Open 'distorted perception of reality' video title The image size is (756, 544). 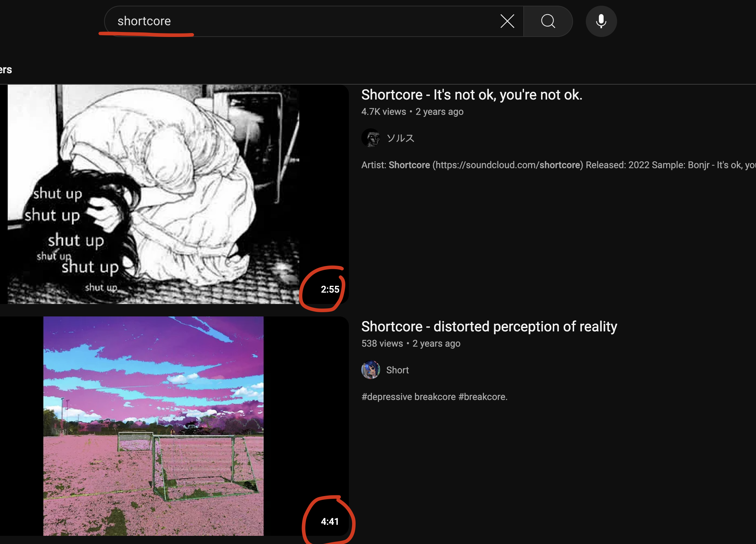[x=489, y=326]
